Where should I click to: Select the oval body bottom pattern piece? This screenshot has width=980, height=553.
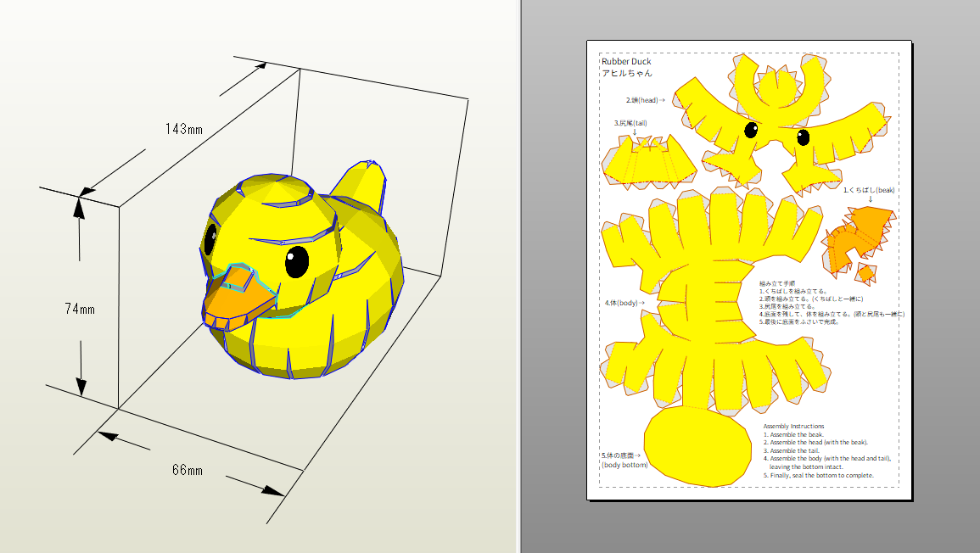click(697, 446)
